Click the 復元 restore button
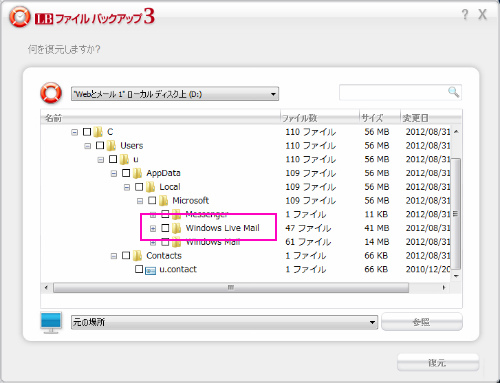The width and height of the screenshot is (500, 383). click(438, 362)
